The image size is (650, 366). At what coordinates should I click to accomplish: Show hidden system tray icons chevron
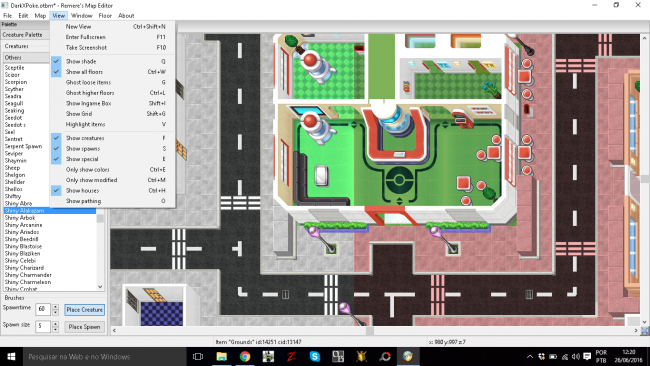coord(530,356)
